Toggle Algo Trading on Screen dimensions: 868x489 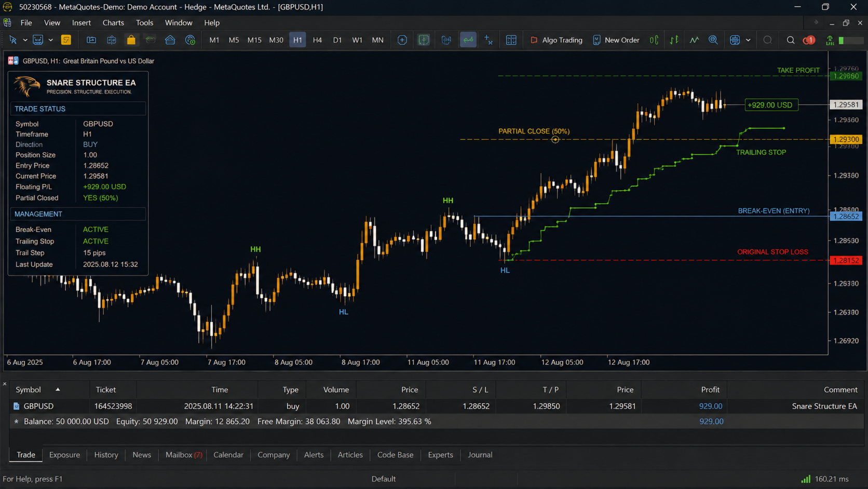556,40
